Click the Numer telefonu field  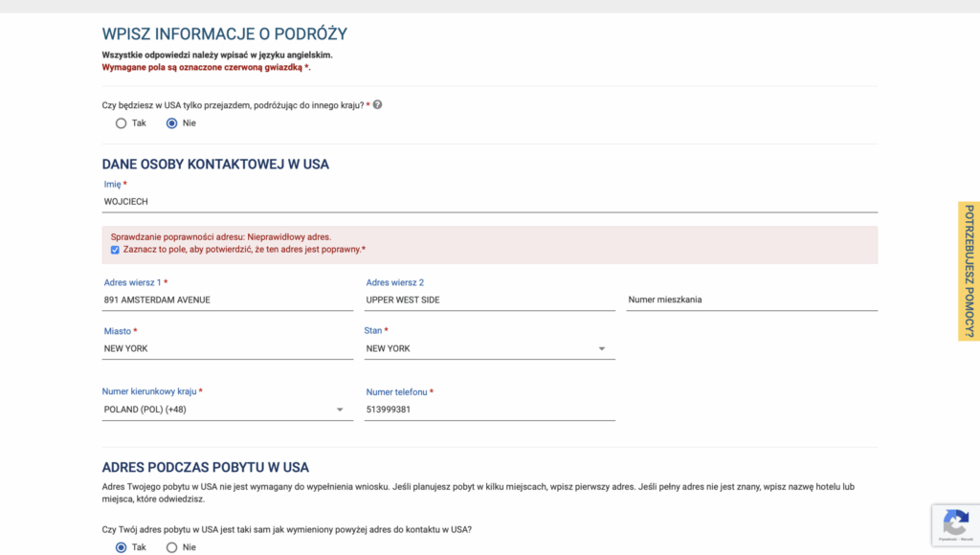pos(489,410)
